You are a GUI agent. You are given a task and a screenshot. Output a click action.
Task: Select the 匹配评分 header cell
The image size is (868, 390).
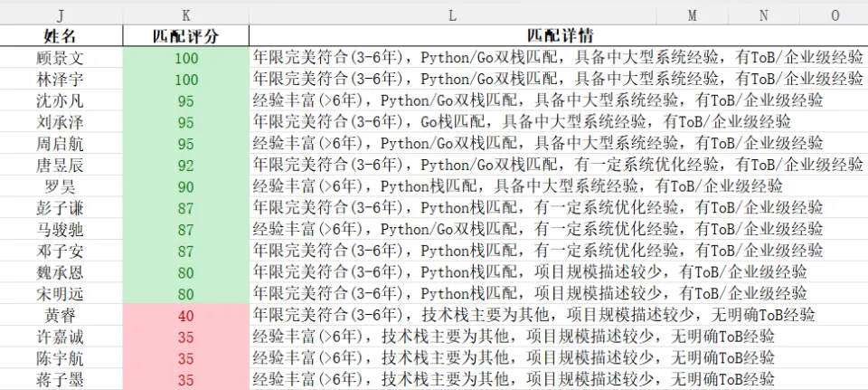185,36
